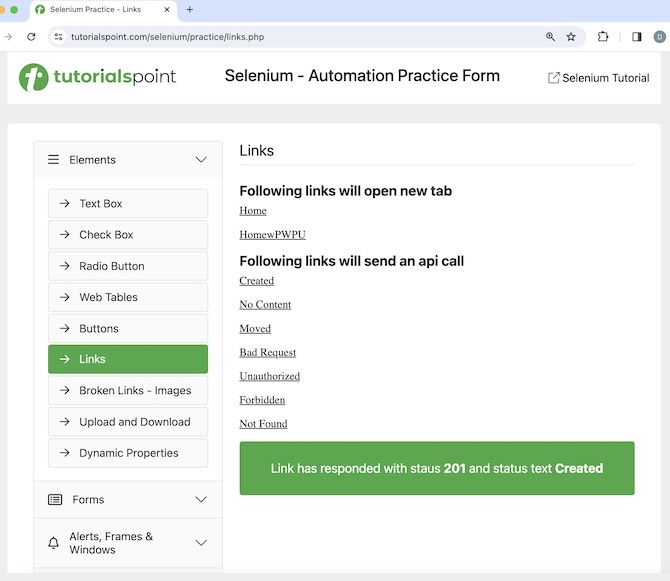Bookmark this page with the star icon

pyautogui.click(x=571, y=37)
